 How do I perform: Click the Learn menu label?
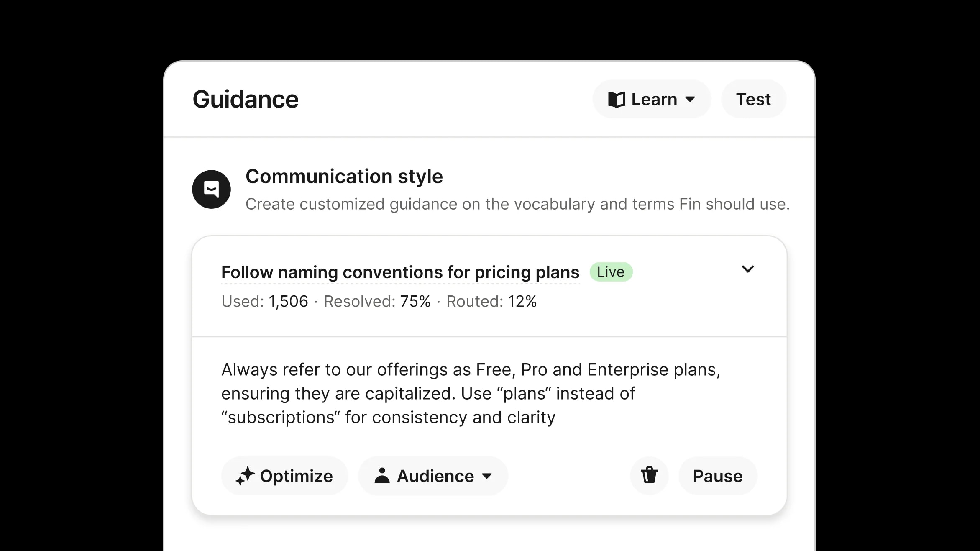tap(654, 100)
